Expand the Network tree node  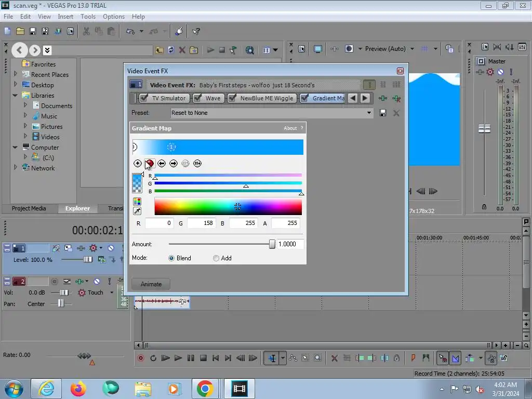[x=15, y=167]
